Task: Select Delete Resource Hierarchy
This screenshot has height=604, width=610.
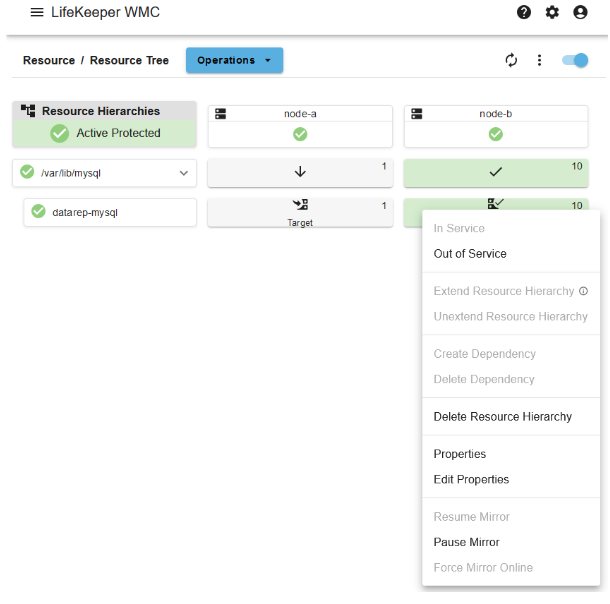Action: tap(502, 417)
